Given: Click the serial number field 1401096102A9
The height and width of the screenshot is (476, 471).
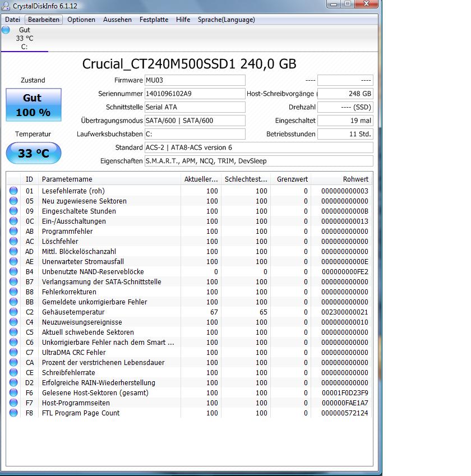Looking at the screenshot, I should [x=195, y=94].
